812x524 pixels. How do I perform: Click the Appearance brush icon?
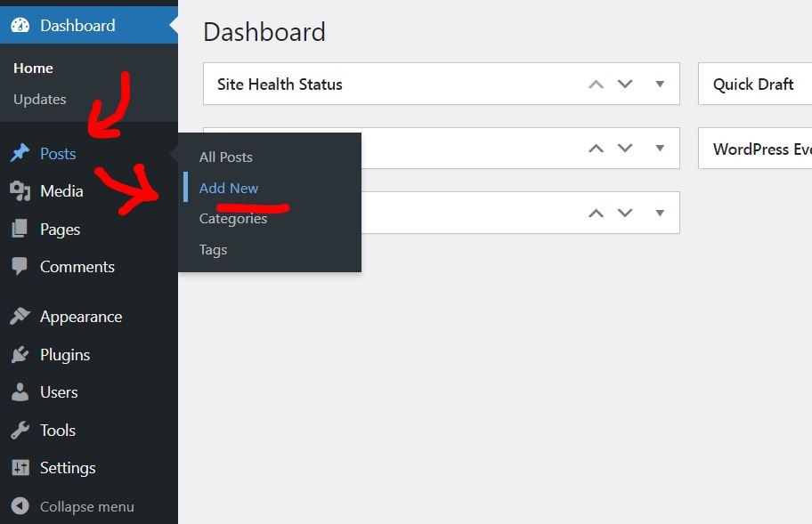(x=21, y=316)
